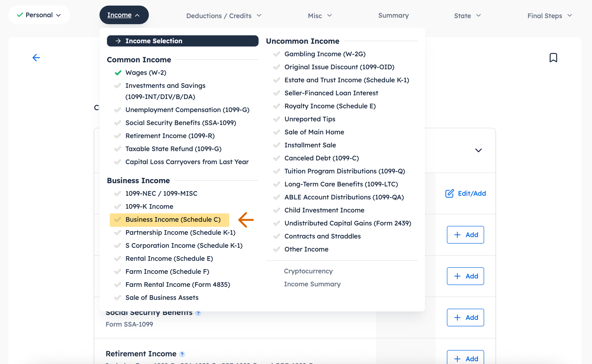Open the Misc dropdown menu

pos(320,16)
